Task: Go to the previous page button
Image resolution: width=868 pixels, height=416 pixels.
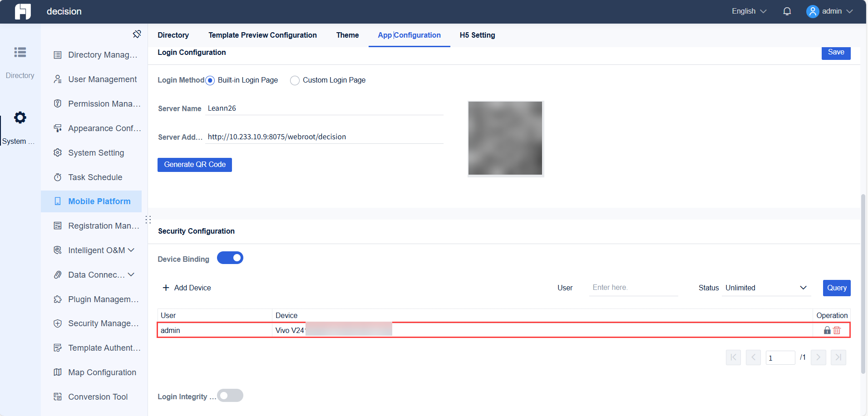Action: pos(753,357)
